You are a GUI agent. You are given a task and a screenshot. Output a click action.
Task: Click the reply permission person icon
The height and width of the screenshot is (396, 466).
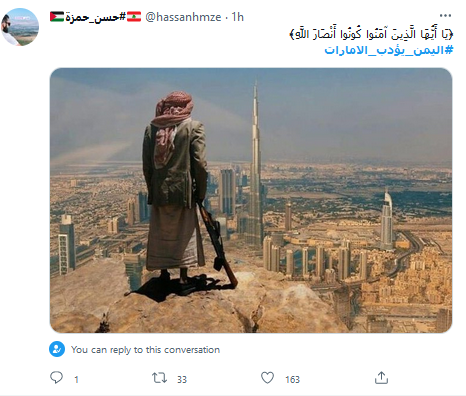pos(57,349)
